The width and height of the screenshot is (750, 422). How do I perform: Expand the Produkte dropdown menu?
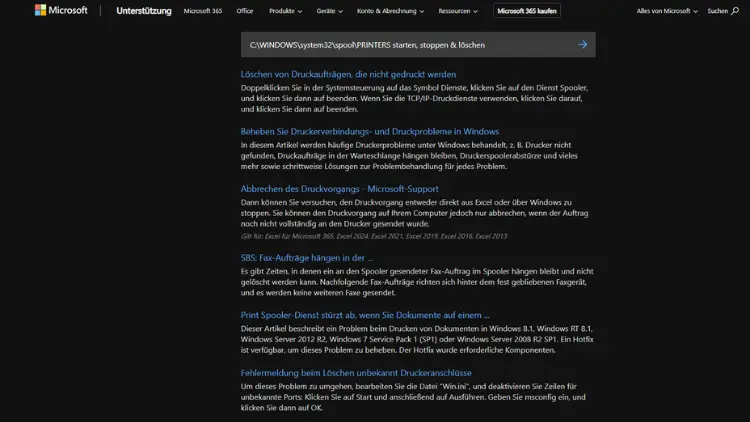pos(285,11)
